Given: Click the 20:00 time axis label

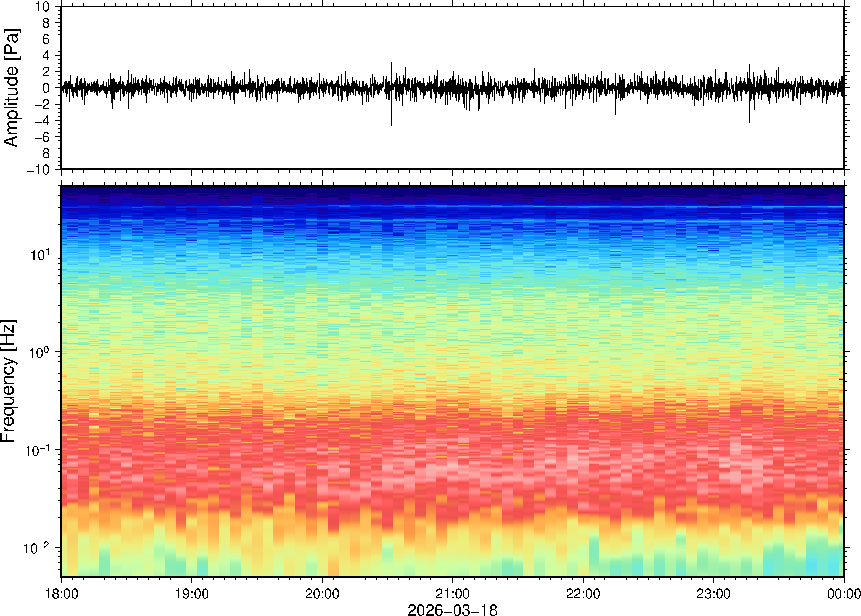Looking at the screenshot, I should [322, 593].
